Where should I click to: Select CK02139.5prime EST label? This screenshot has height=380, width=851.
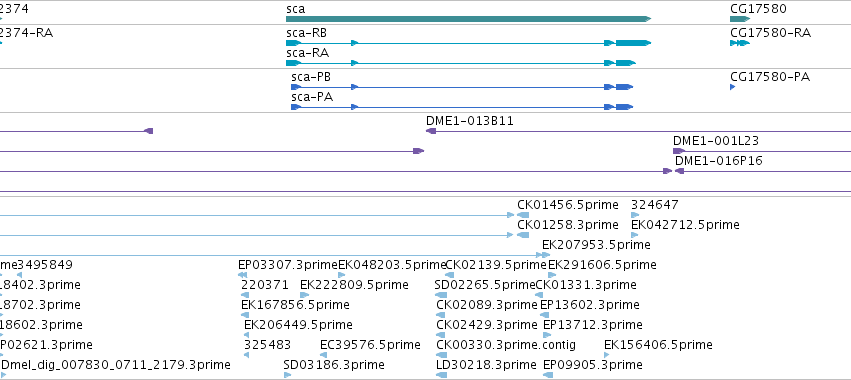496,265
